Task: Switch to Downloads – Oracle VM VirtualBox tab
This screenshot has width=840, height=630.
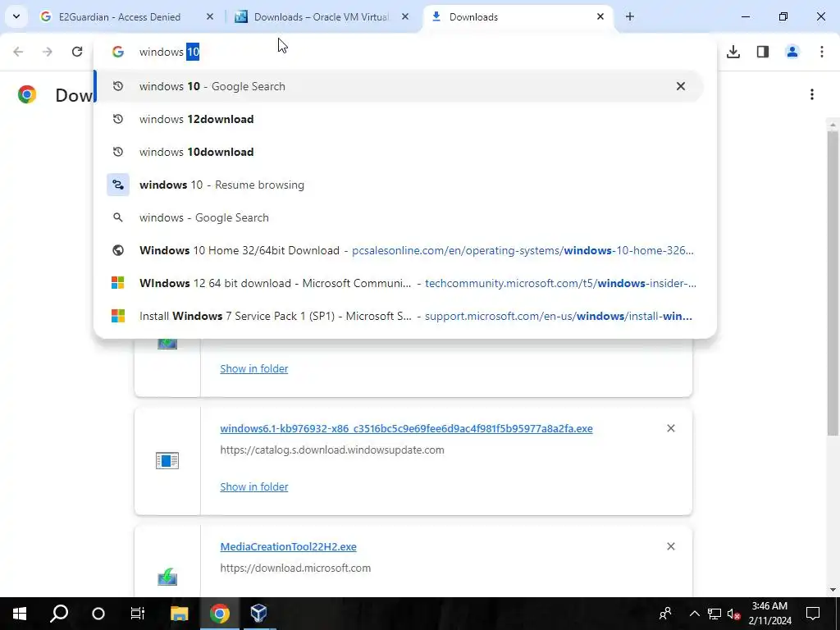Action: [x=321, y=16]
